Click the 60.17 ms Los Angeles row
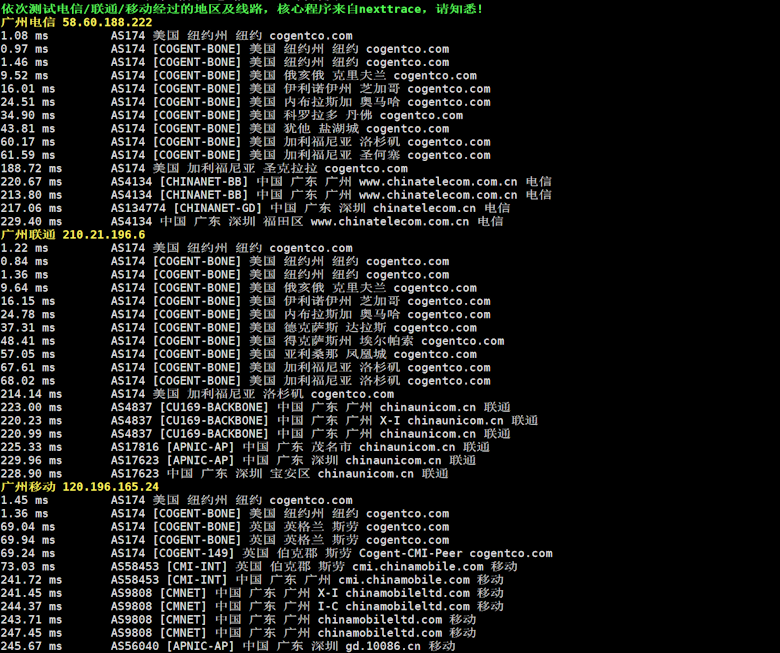Viewport: 780px width, 653px height. pos(245,142)
